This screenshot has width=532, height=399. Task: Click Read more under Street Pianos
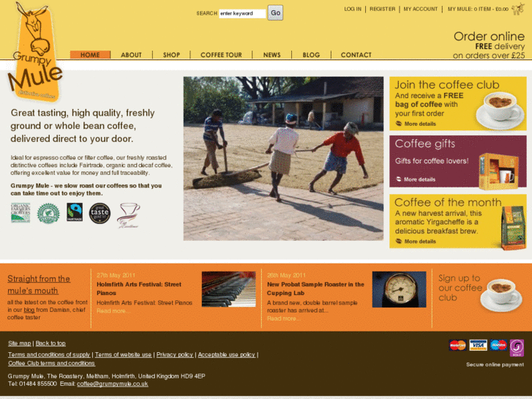113,310
